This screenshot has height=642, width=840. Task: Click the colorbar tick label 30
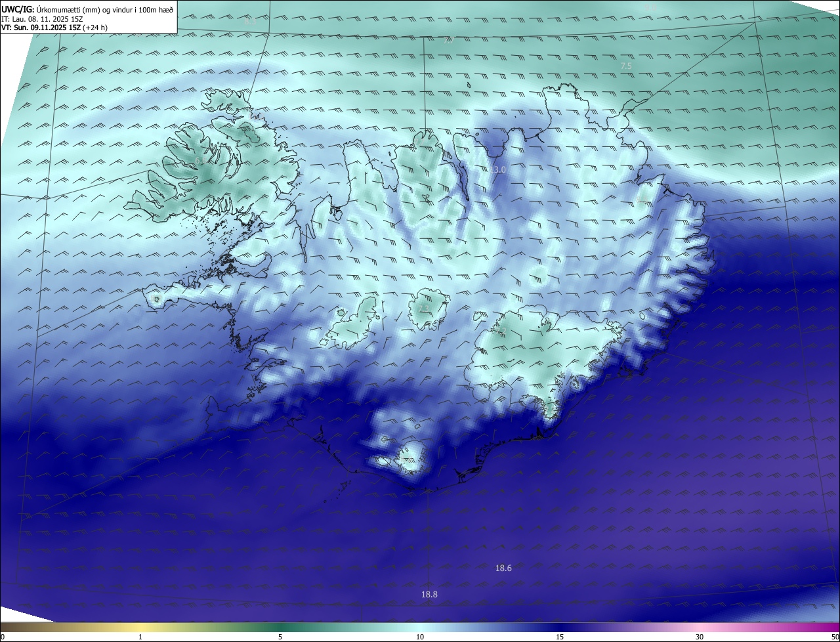click(x=700, y=637)
